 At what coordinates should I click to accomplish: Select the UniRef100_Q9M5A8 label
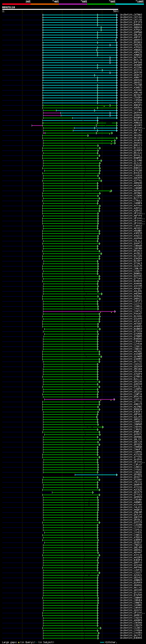click(x=131, y=32)
